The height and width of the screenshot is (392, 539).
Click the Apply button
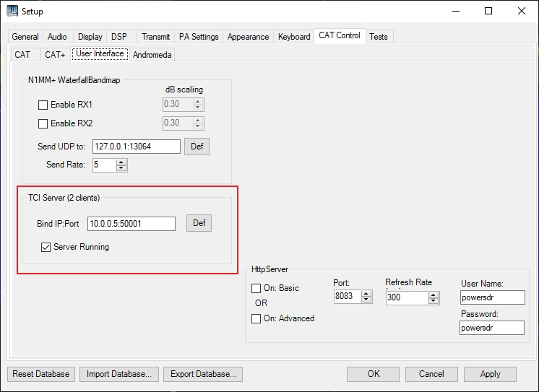pyautogui.click(x=490, y=374)
